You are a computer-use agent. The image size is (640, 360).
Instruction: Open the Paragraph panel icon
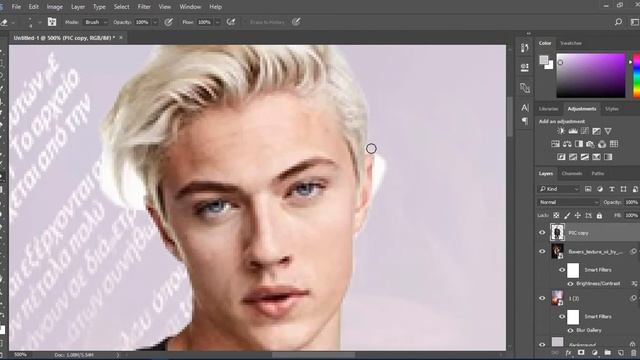click(x=525, y=121)
